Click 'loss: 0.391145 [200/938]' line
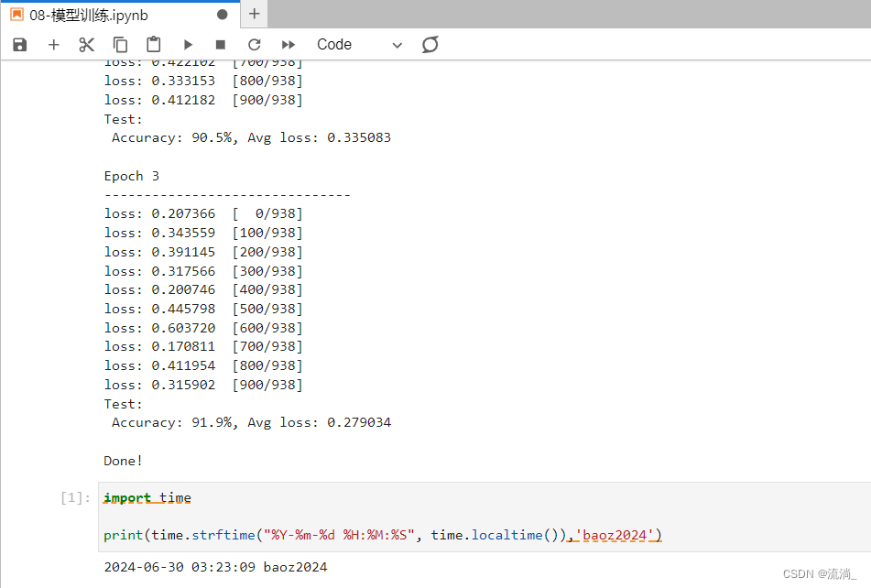Image resolution: width=871 pixels, height=588 pixels. (203, 252)
